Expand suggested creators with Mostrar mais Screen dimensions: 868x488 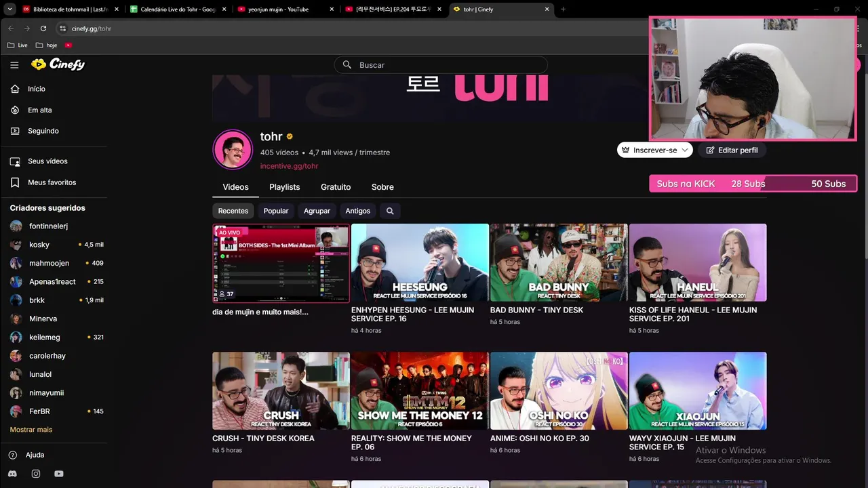(31, 430)
